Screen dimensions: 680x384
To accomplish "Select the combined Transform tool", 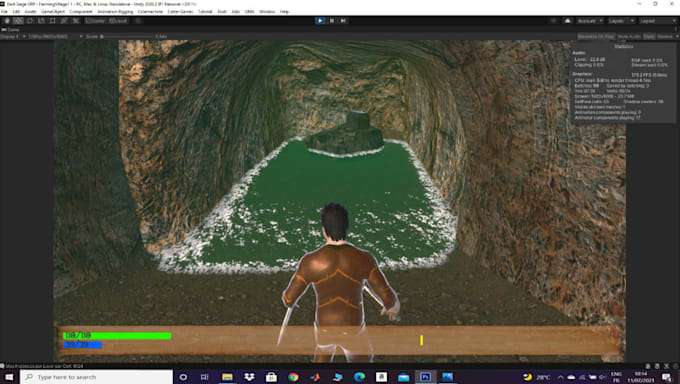I will [x=64, y=21].
